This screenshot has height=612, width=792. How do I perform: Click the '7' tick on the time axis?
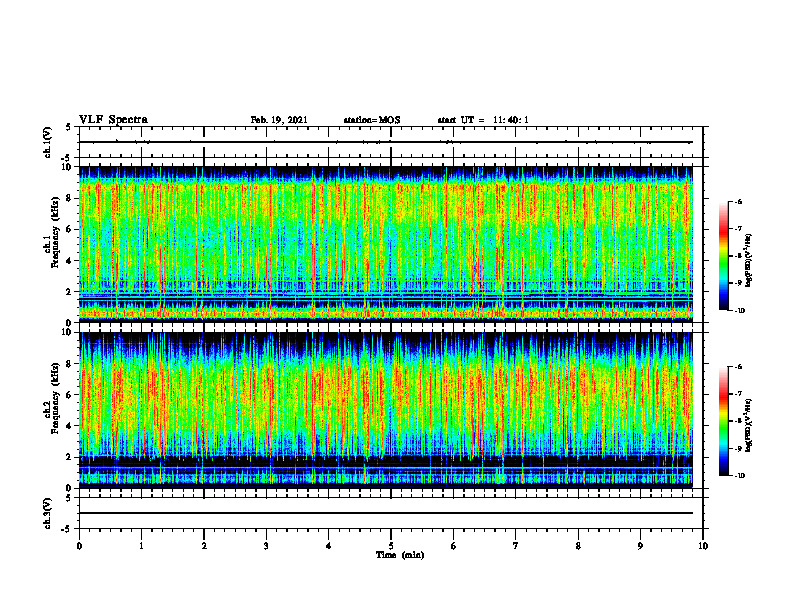[x=516, y=546]
